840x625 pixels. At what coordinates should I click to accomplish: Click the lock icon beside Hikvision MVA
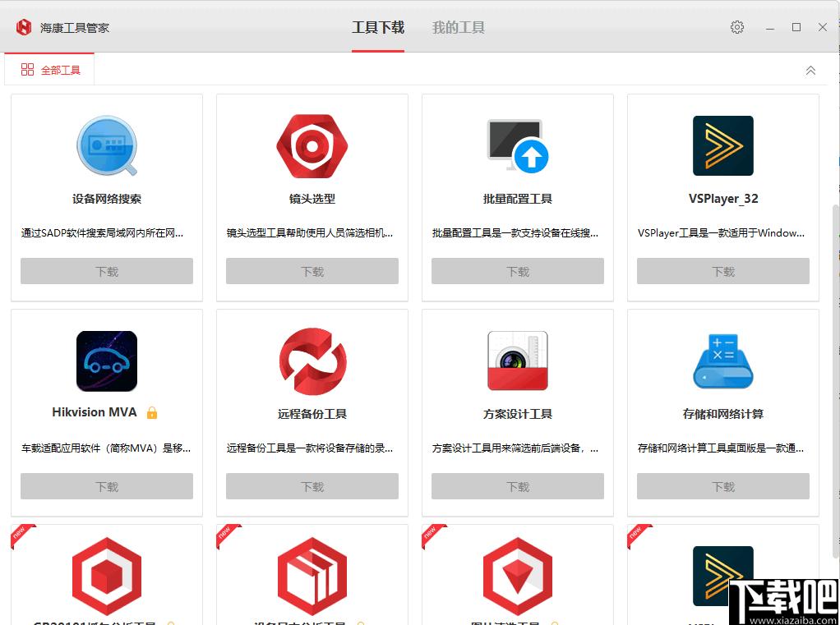click(152, 412)
